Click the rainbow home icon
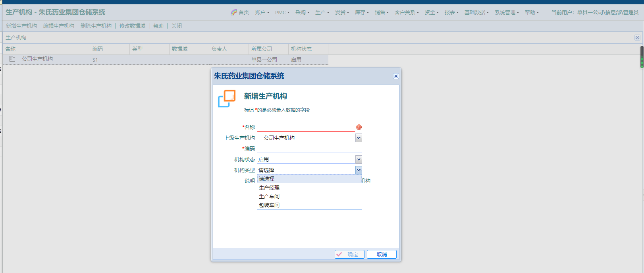 tap(234, 12)
